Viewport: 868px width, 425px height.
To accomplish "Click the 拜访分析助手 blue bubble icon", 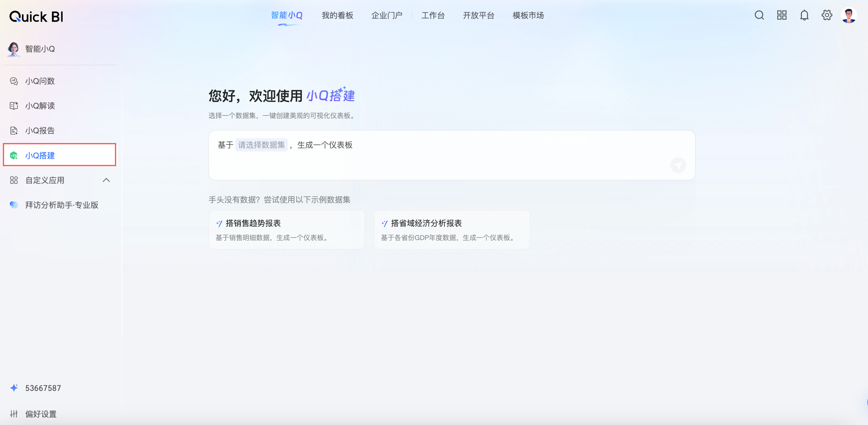I will [14, 205].
